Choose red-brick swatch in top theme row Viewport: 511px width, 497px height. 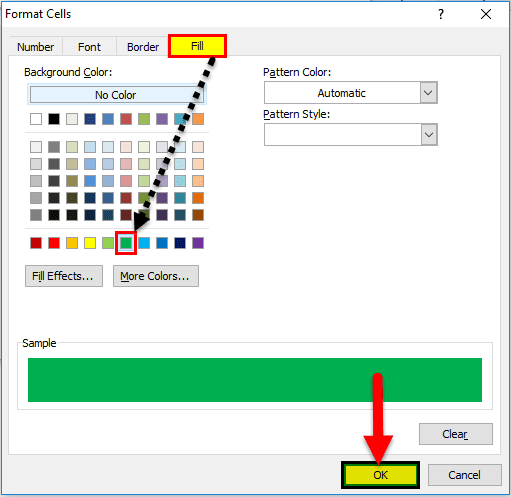click(x=126, y=119)
